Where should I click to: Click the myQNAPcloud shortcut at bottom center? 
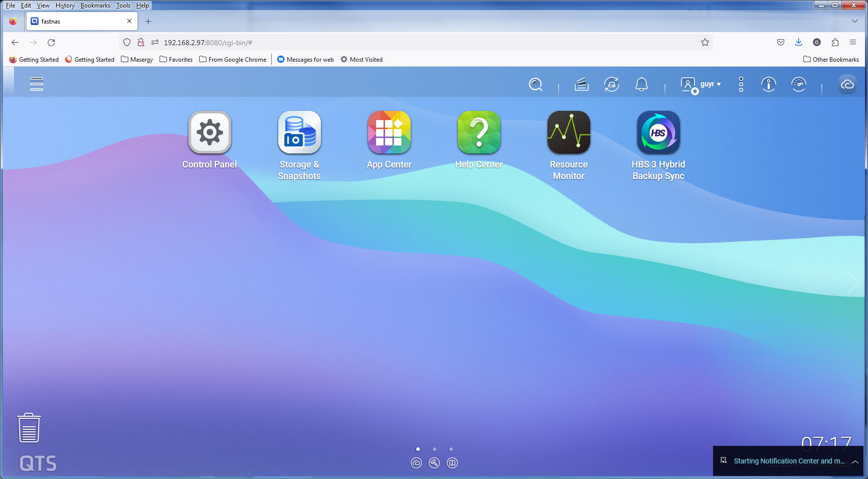(x=416, y=463)
